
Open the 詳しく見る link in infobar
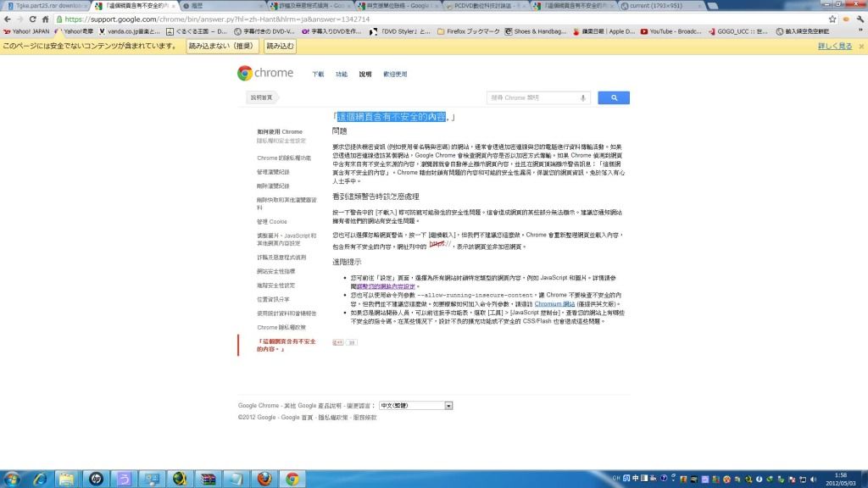tap(835, 46)
